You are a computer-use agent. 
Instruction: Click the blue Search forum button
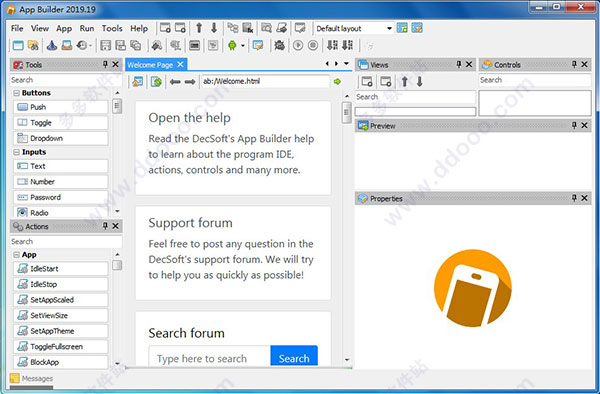tap(294, 356)
